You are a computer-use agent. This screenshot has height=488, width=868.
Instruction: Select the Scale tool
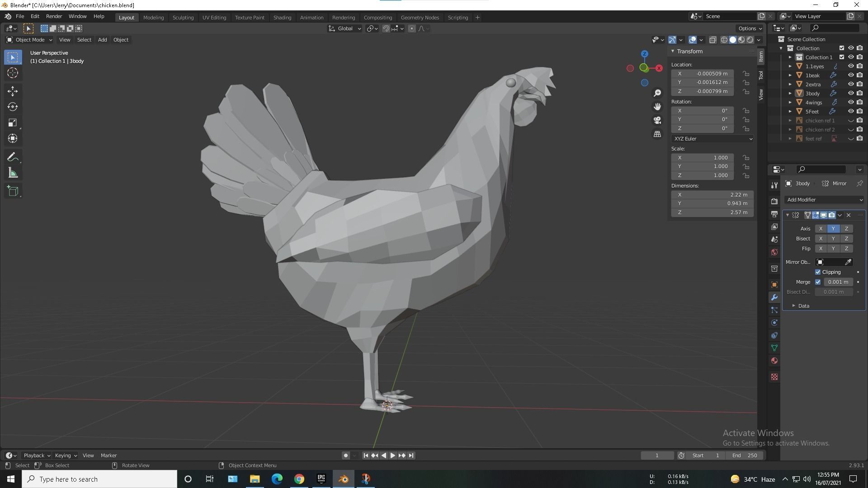point(13,122)
